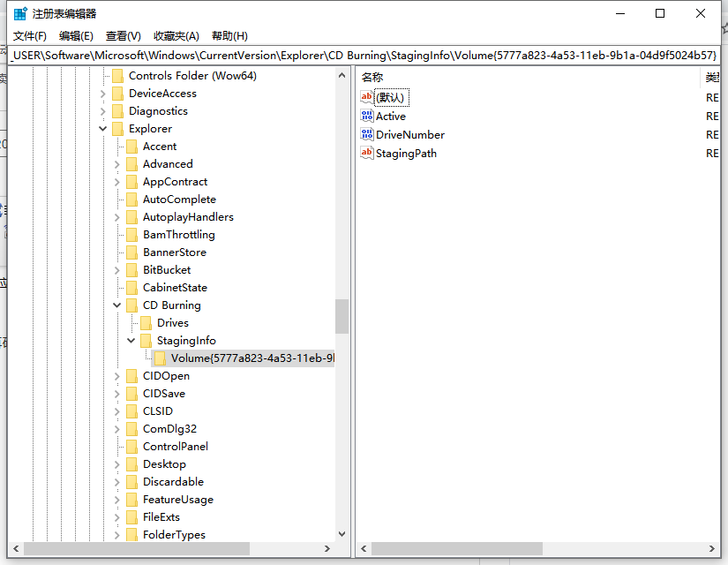
Task: Click the (默认) string value icon
Action: tap(367, 97)
